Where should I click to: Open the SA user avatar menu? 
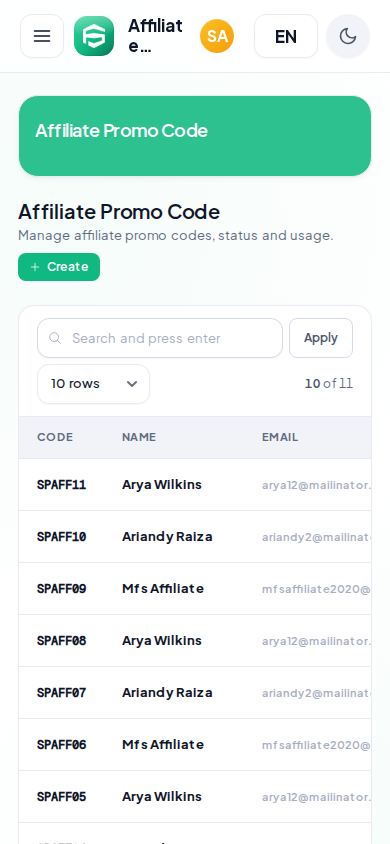click(217, 36)
